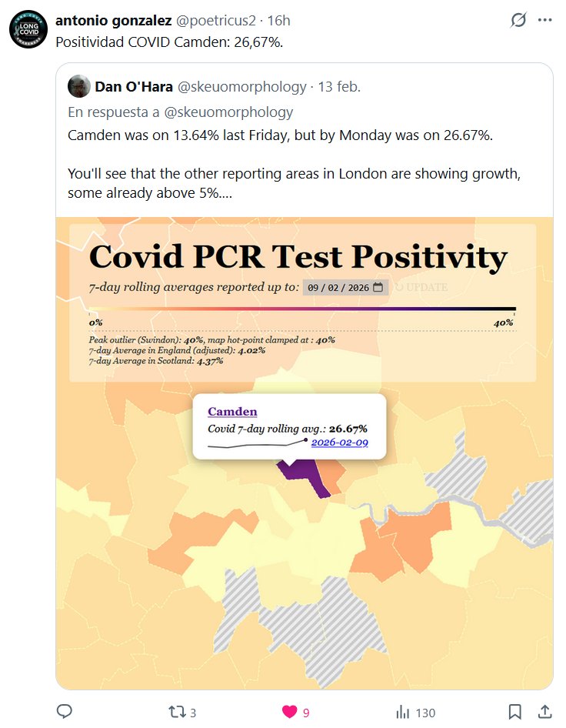Click the 0% to 40% color gradient bar
Image resolution: width=566 pixels, height=728 pixels.
pos(302,309)
